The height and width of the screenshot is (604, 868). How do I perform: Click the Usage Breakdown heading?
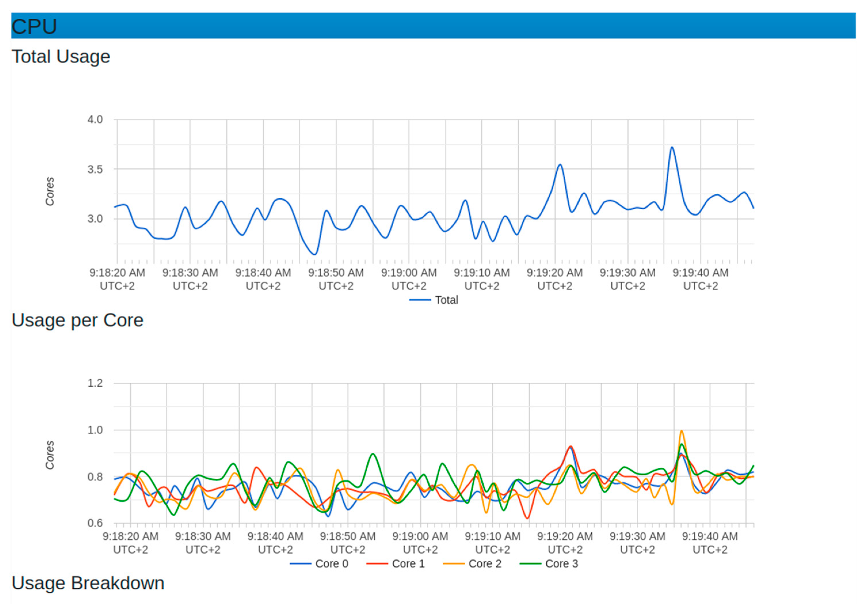pos(88,583)
